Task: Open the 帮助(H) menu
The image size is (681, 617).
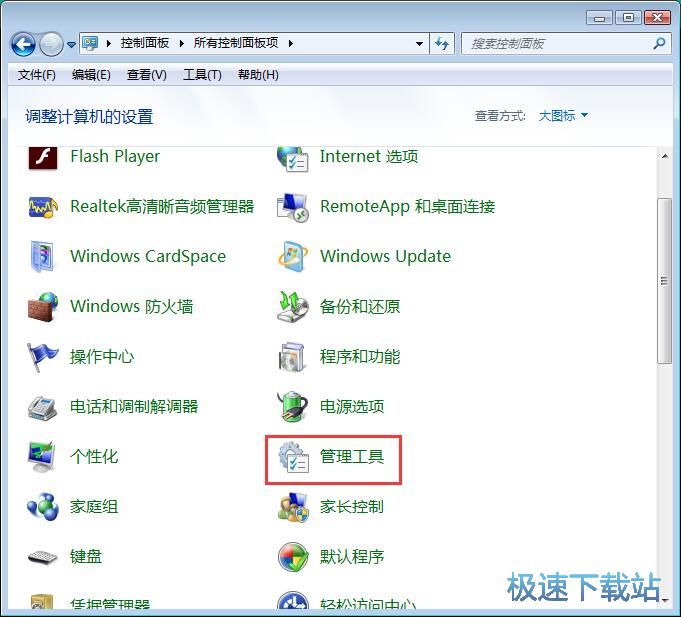Action: pos(258,75)
